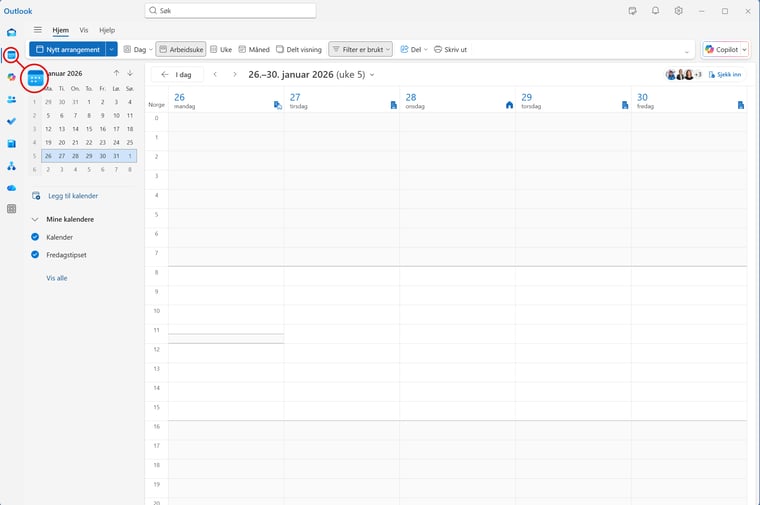Uncheck the Kalender calendar checkbox
Viewport: 760px width, 505px height.
click(35, 237)
